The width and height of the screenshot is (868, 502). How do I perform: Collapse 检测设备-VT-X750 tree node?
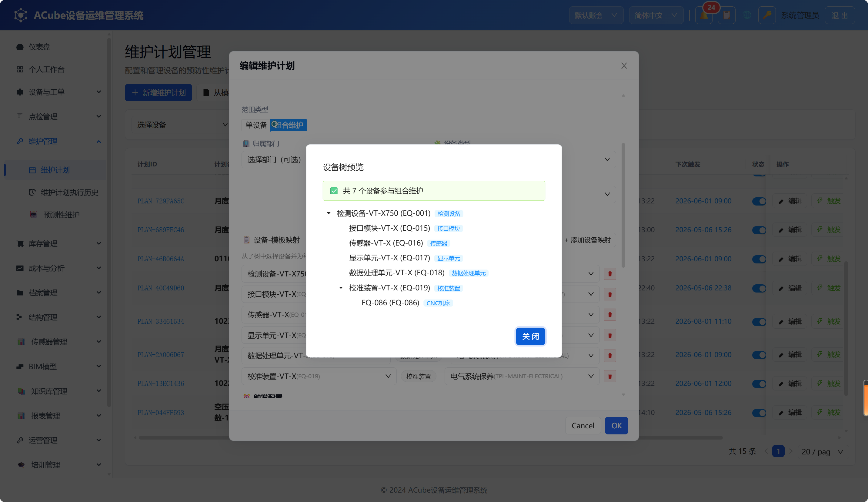coord(329,213)
